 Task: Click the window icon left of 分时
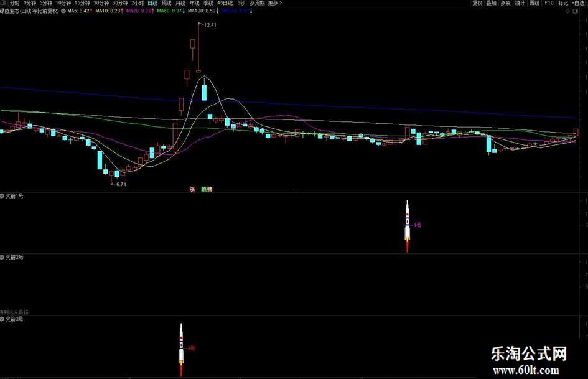click(x=4, y=3)
